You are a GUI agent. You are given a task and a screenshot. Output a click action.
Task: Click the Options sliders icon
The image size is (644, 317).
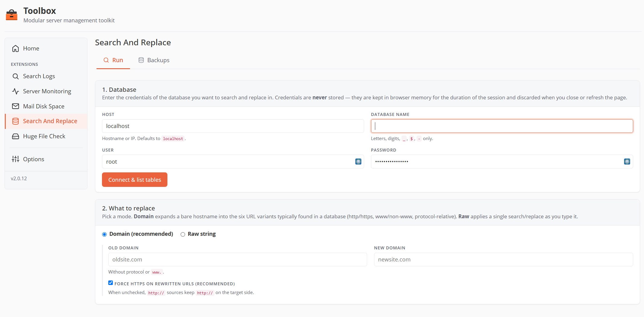[x=15, y=159]
